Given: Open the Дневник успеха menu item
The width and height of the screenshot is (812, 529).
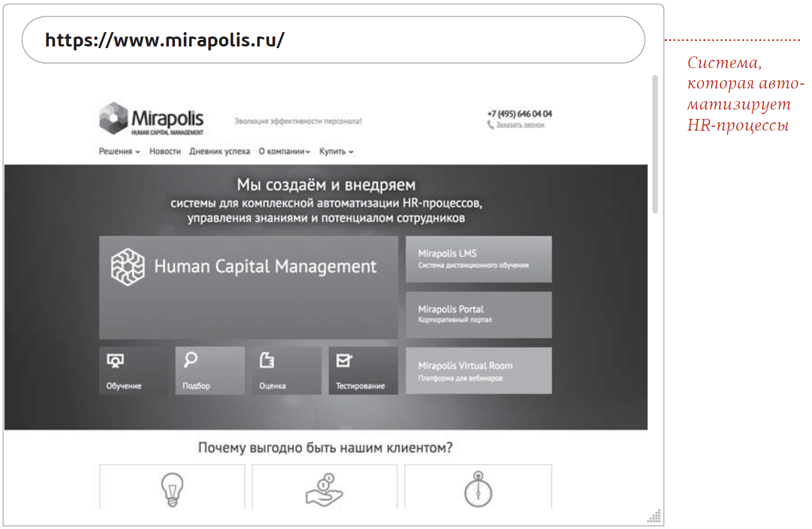Looking at the screenshot, I should coord(220,151).
